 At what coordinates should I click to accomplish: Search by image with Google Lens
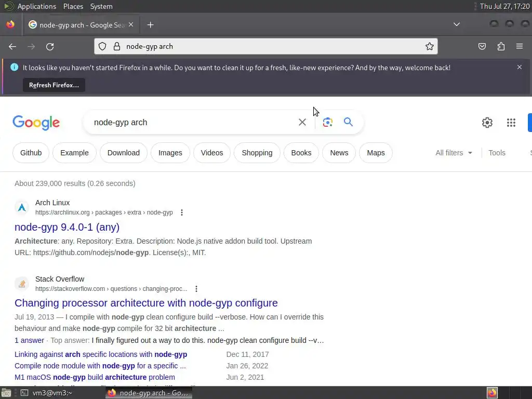pyautogui.click(x=327, y=122)
